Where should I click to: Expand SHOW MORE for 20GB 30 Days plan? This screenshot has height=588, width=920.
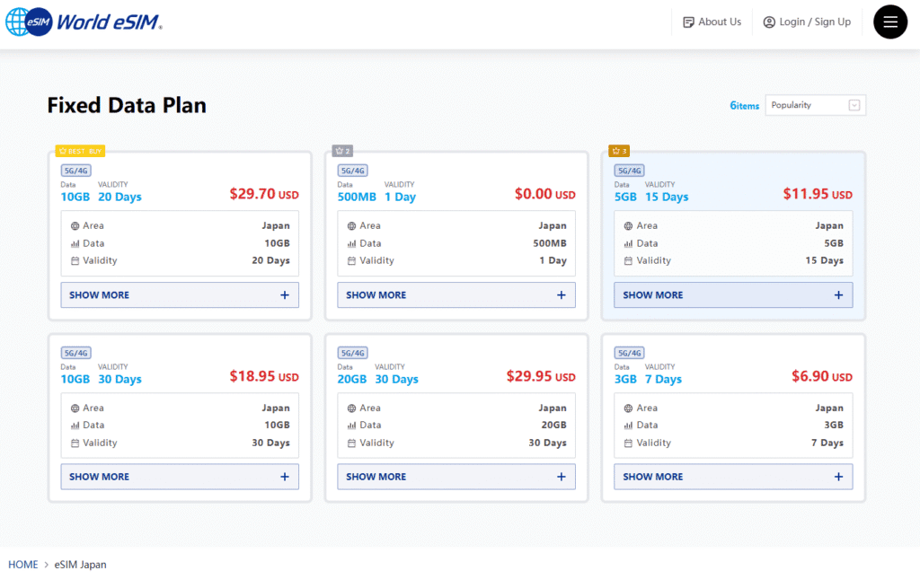tap(456, 477)
